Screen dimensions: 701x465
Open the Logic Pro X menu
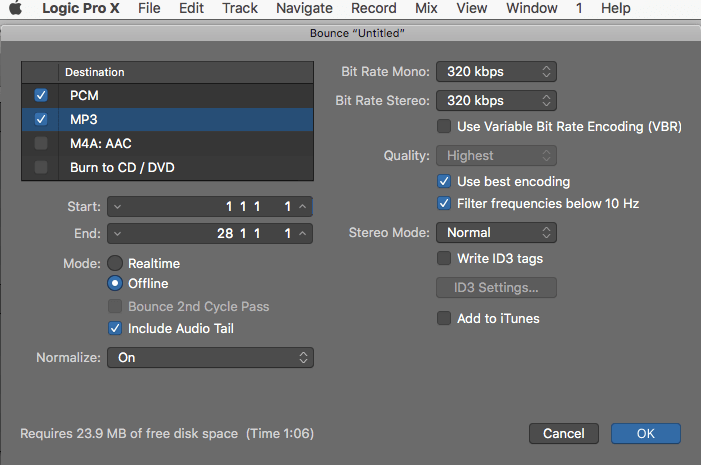pyautogui.click(x=81, y=8)
